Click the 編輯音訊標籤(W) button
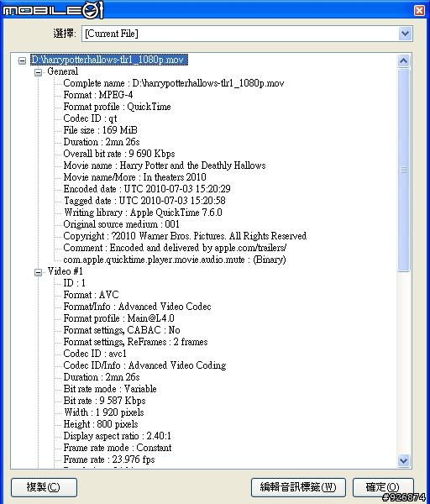 click(298, 487)
